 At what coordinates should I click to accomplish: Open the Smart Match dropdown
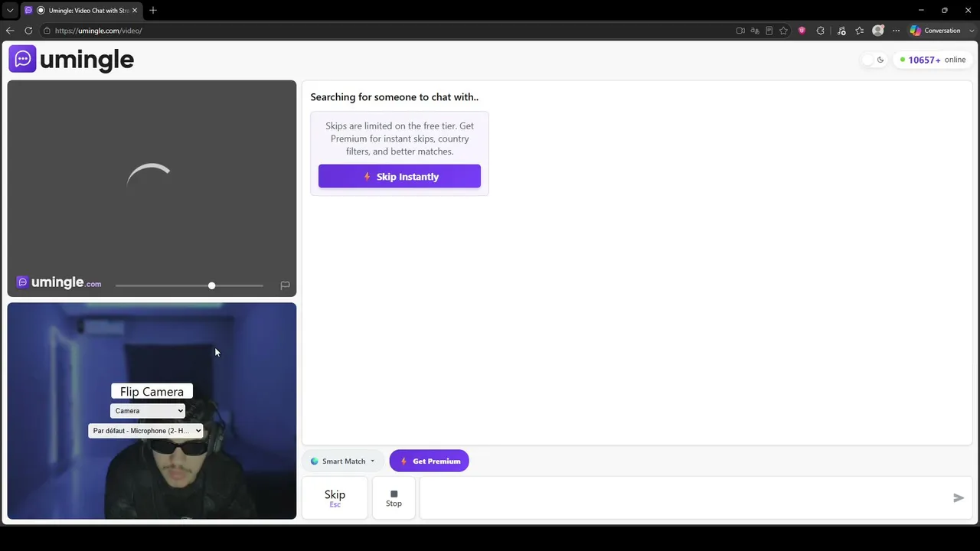343,461
